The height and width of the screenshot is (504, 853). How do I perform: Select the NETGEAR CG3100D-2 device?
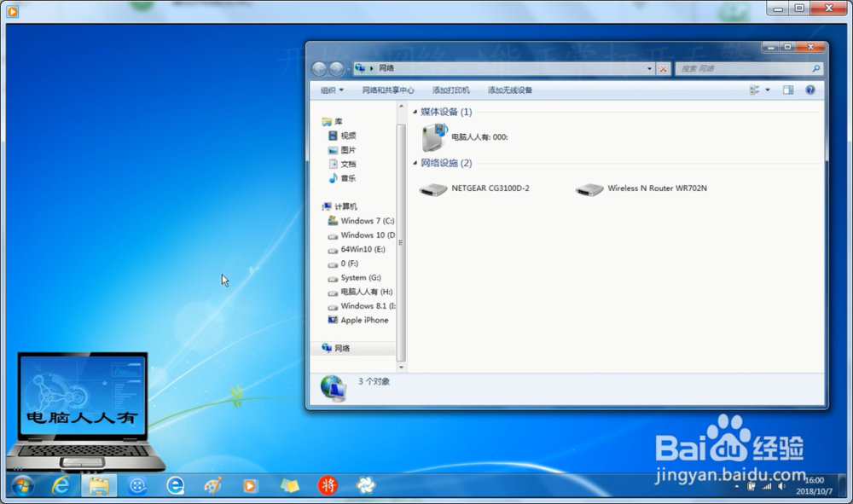[x=474, y=188]
